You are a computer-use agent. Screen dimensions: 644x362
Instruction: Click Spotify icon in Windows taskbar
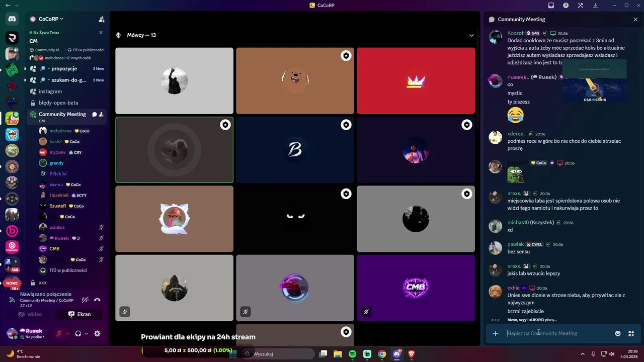point(352,354)
